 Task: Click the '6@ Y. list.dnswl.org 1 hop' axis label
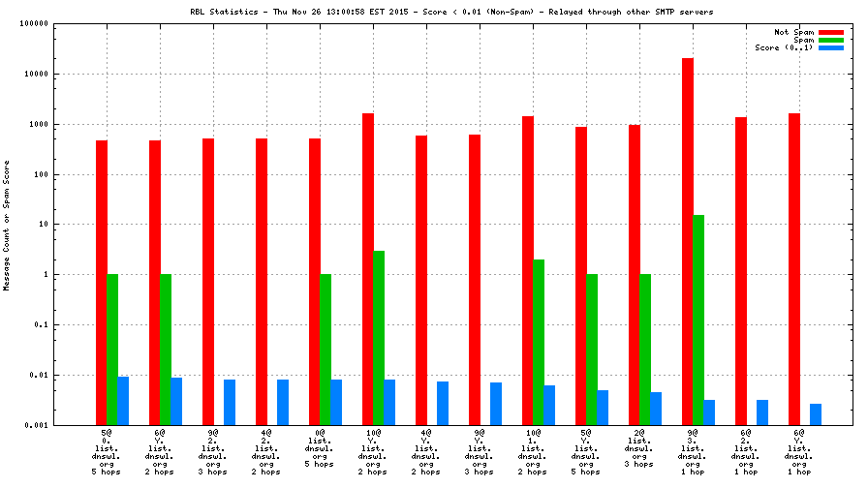799,451
